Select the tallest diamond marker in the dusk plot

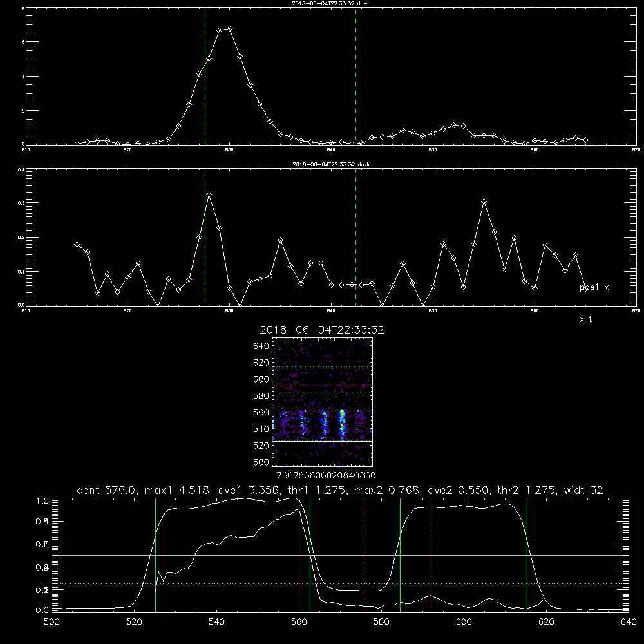tap(209, 194)
